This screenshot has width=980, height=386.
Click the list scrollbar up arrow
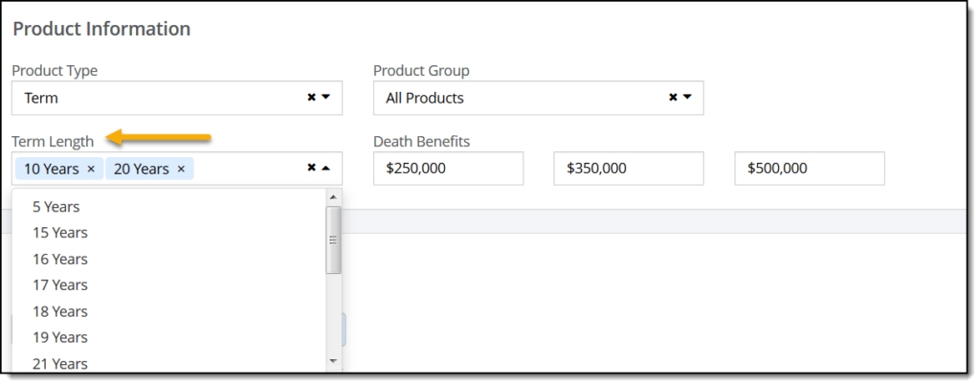point(333,197)
